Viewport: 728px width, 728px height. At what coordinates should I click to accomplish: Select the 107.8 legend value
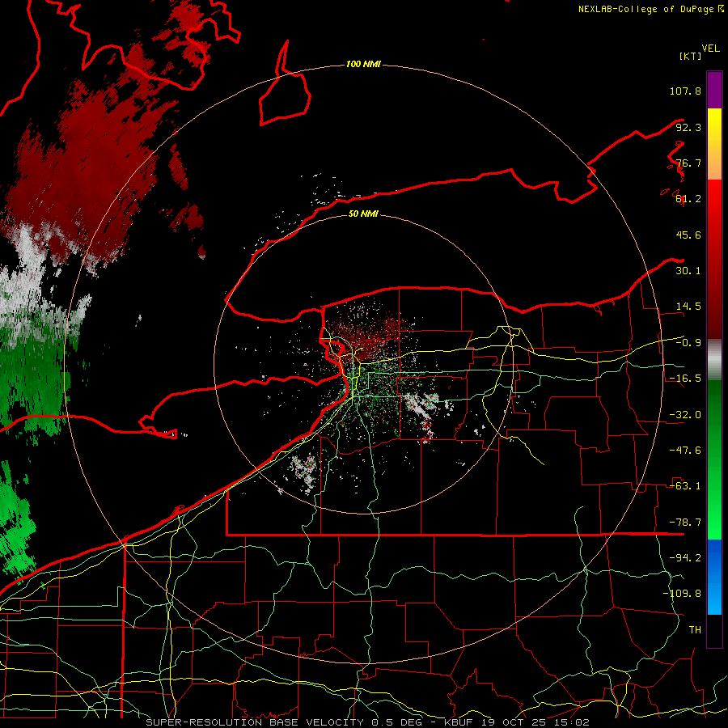pos(685,91)
